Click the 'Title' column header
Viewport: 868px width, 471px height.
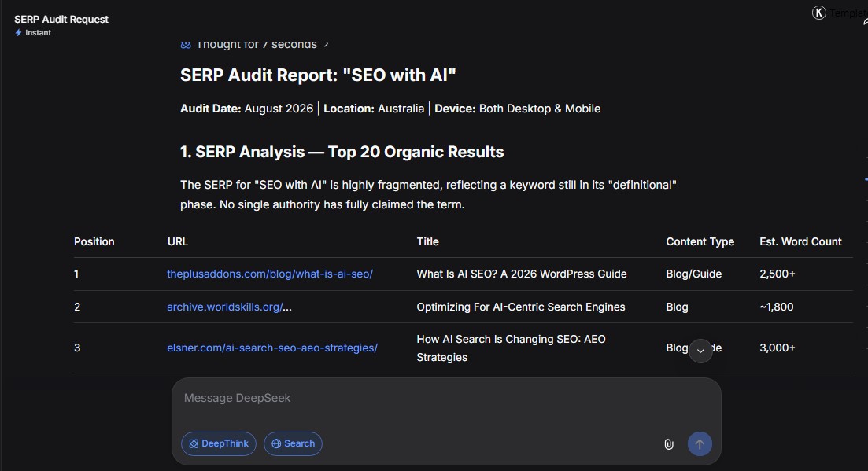click(427, 241)
